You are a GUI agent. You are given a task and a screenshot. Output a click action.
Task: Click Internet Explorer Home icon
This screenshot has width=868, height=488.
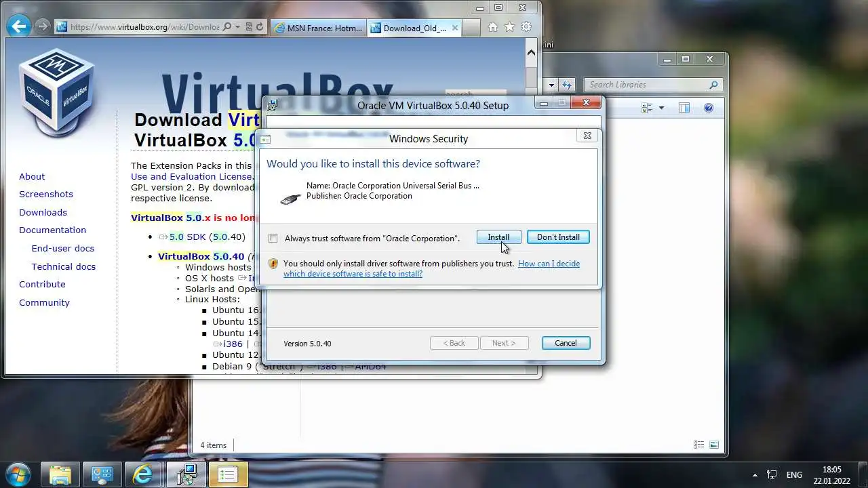coord(493,27)
